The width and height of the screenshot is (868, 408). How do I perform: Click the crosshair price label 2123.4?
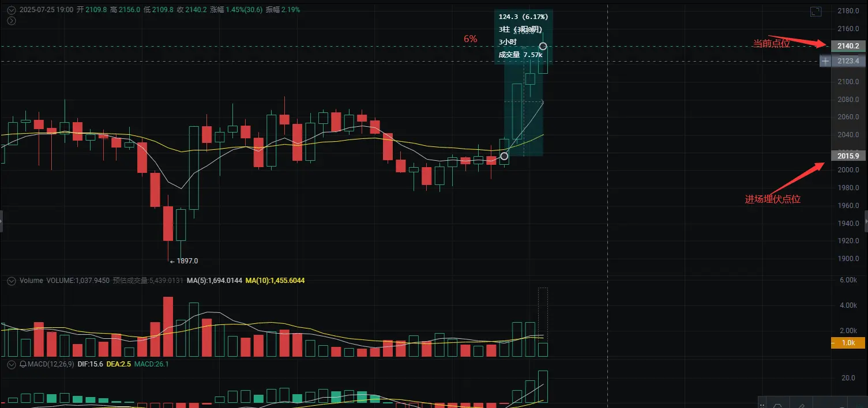(848, 61)
